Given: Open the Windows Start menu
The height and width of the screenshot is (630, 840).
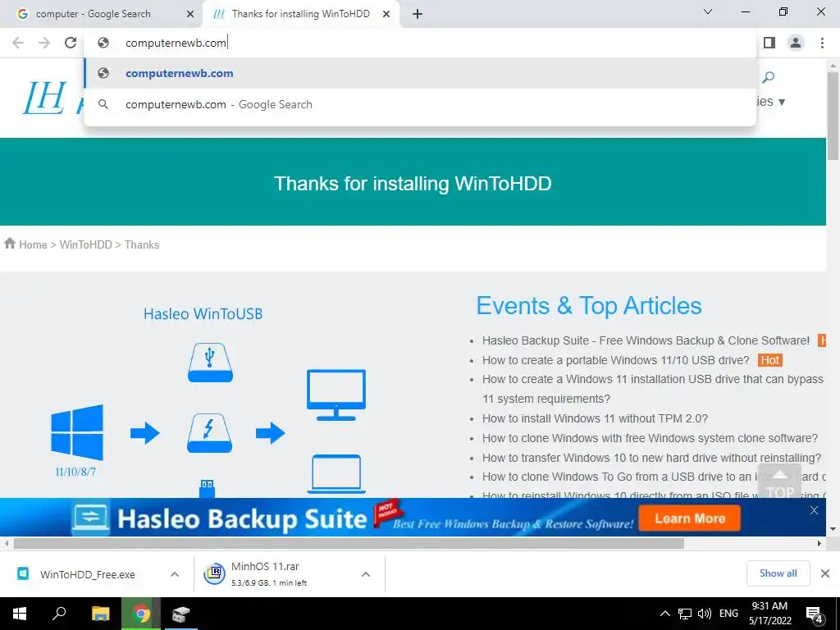Looking at the screenshot, I should tap(20, 614).
